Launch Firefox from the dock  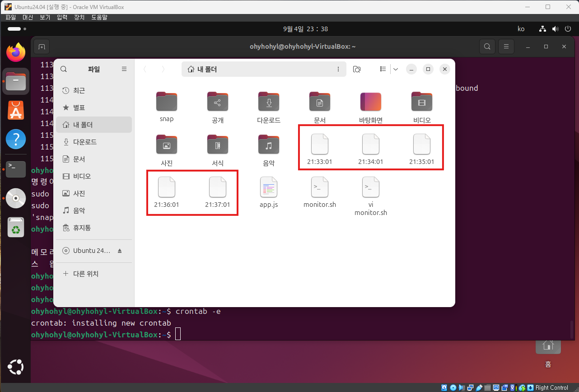tap(16, 53)
